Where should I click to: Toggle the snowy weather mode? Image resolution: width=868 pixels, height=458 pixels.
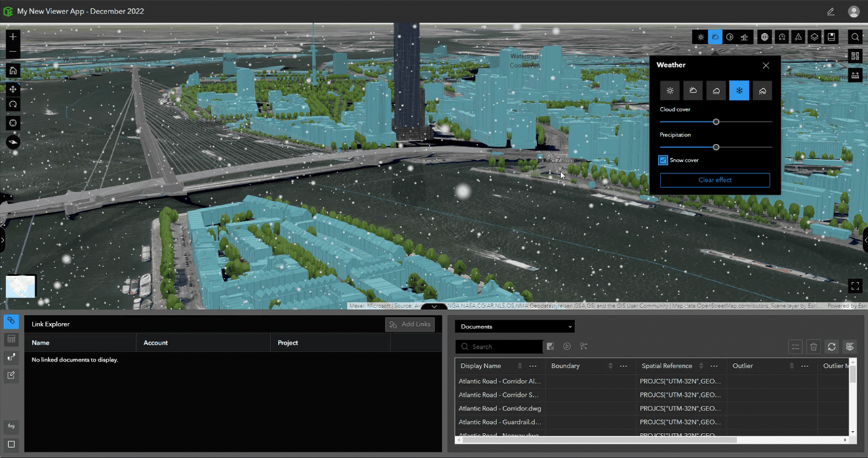[x=739, y=90]
